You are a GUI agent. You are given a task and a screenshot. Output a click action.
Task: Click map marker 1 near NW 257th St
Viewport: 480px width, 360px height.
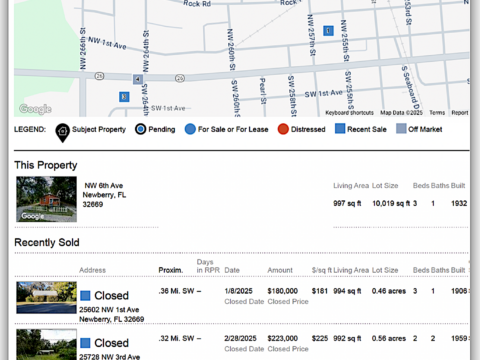pyautogui.click(x=328, y=31)
